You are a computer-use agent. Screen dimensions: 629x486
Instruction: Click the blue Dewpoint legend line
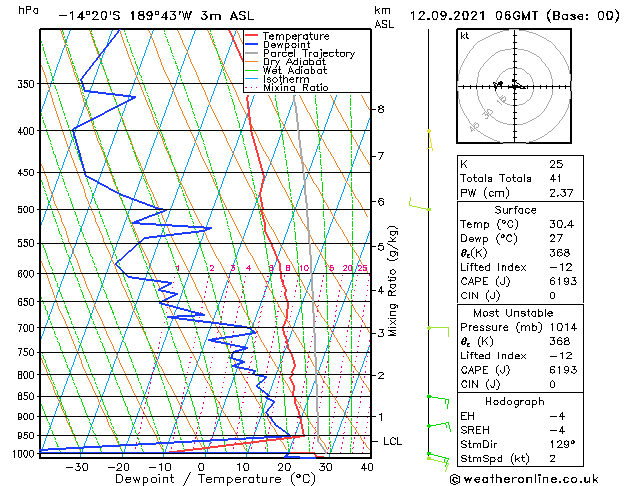[x=251, y=45]
